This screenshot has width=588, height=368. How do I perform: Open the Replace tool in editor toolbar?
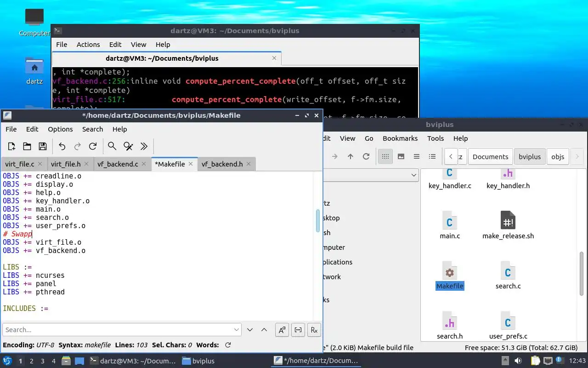point(128,146)
